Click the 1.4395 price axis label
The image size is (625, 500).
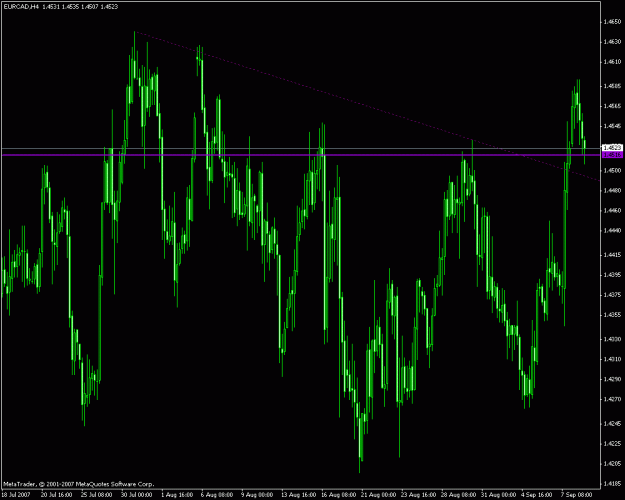click(x=612, y=275)
